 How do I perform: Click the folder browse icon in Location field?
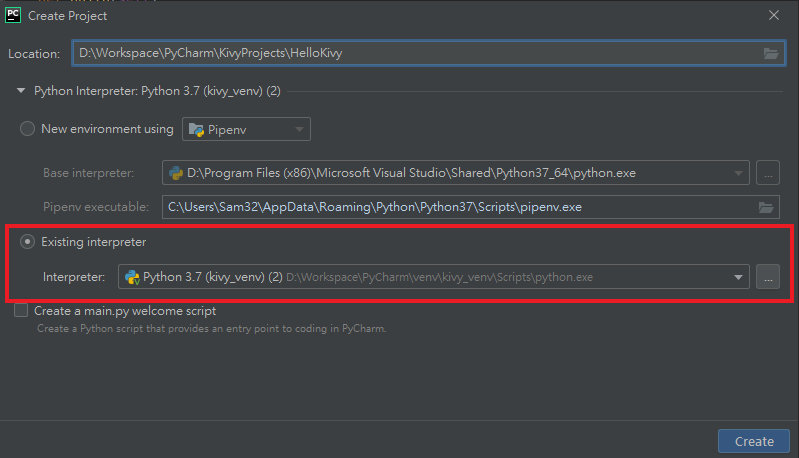(x=770, y=53)
